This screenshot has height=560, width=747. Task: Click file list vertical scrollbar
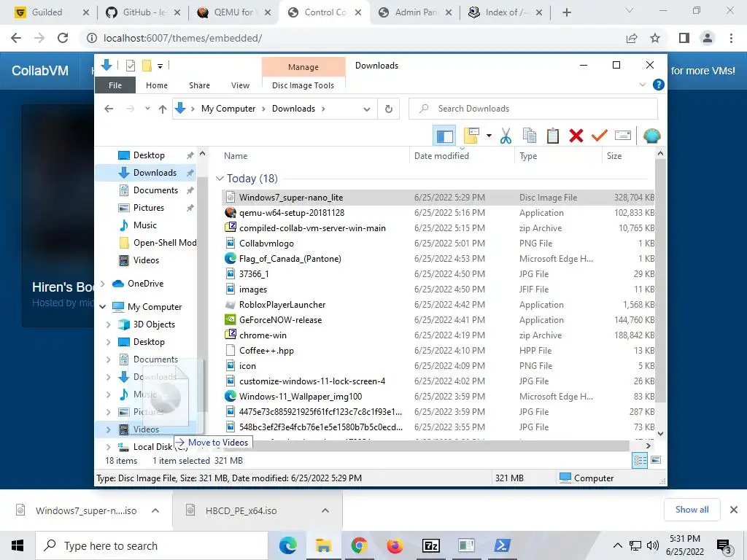coord(660,281)
